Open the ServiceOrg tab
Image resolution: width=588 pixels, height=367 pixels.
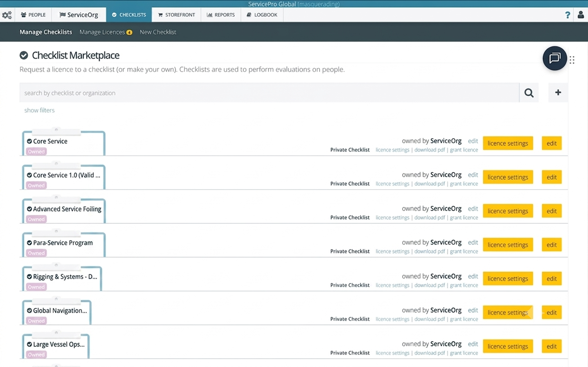click(79, 15)
